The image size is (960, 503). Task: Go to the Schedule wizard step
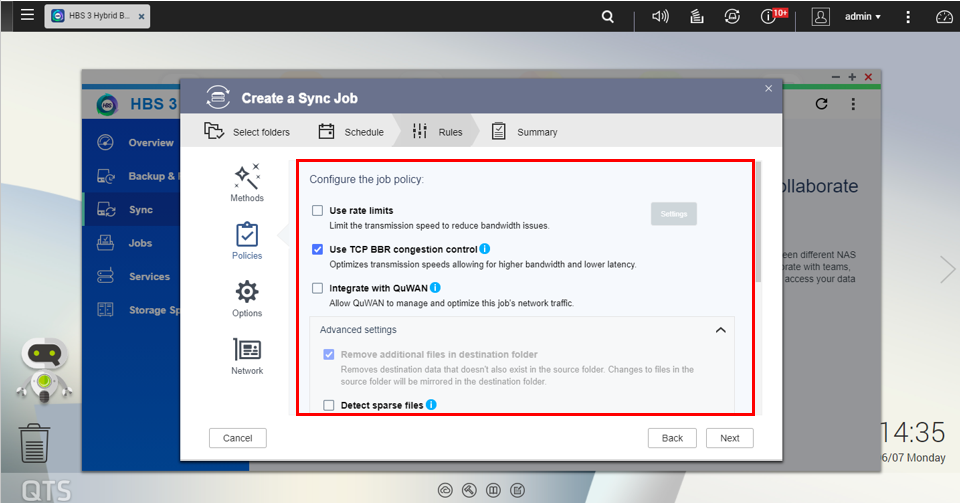[x=351, y=132]
